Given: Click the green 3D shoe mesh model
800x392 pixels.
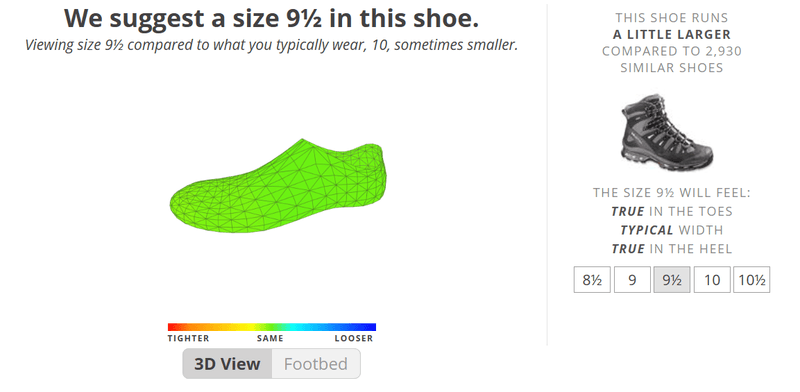Looking at the screenshot, I should click(278, 186).
